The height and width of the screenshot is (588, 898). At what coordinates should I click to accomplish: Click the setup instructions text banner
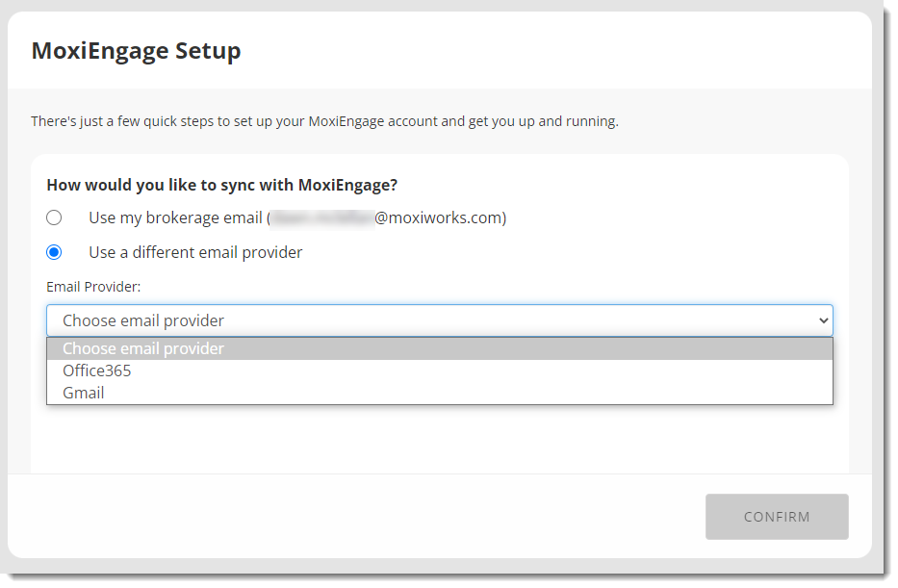324,121
